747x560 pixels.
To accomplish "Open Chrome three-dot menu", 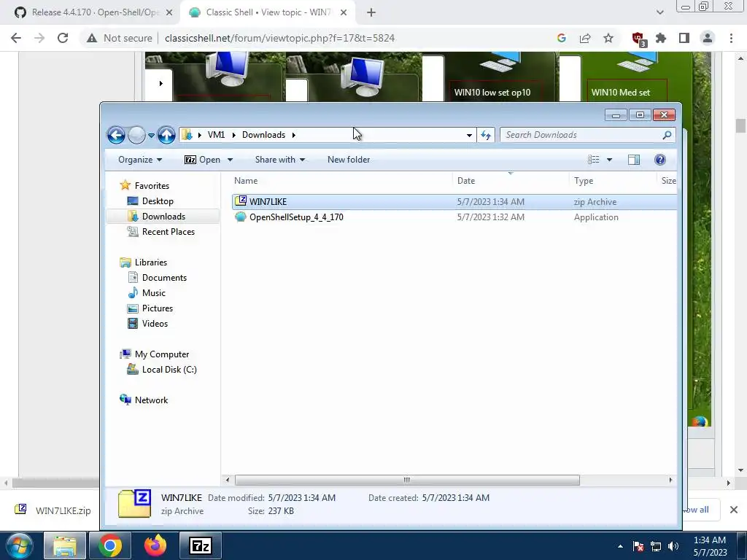I will coord(731,38).
